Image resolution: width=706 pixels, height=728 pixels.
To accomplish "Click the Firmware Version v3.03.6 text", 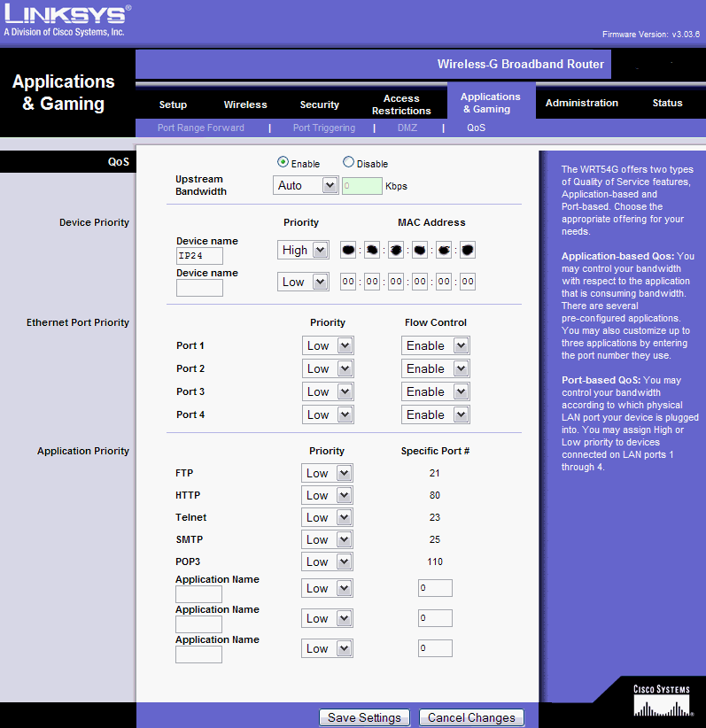I will pos(651,34).
